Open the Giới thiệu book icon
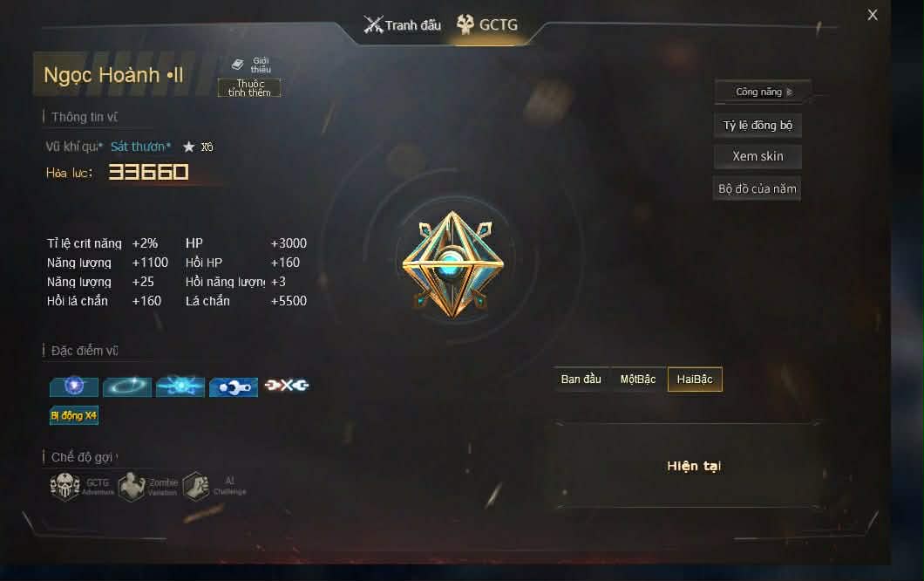924x581 pixels. (x=237, y=65)
